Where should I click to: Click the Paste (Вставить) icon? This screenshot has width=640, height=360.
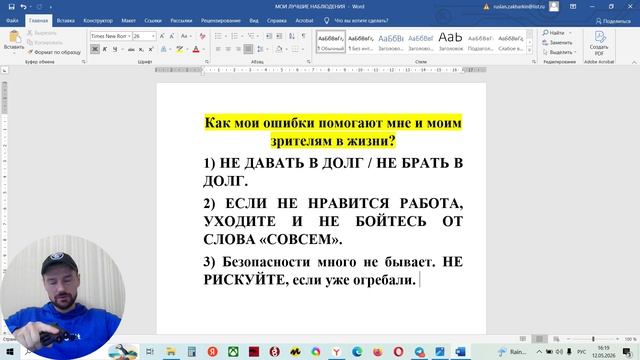point(14,37)
